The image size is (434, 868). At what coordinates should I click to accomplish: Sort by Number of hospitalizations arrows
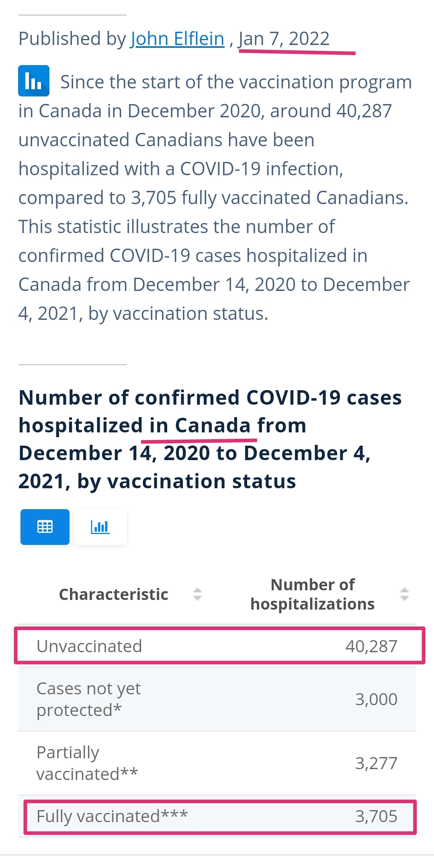click(405, 594)
